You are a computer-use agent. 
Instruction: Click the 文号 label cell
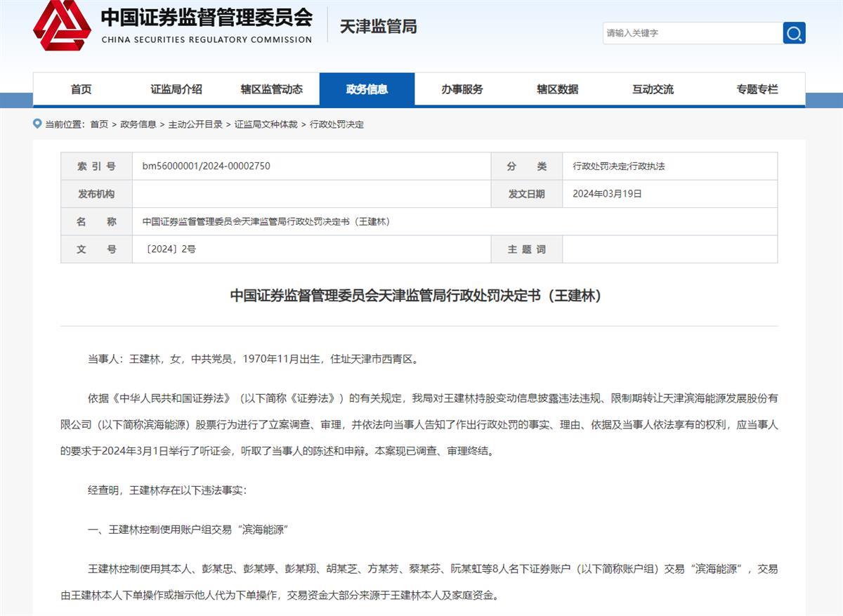pos(96,249)
